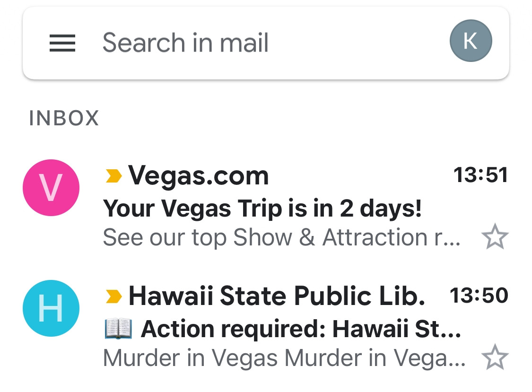Click the importance marker beside Vegas.com
Viewport: 532px width, 392px height.
click(113, 176)
